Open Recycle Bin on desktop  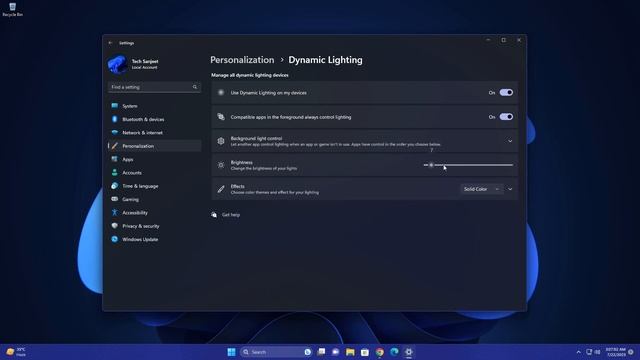click(x=13, y=10)
